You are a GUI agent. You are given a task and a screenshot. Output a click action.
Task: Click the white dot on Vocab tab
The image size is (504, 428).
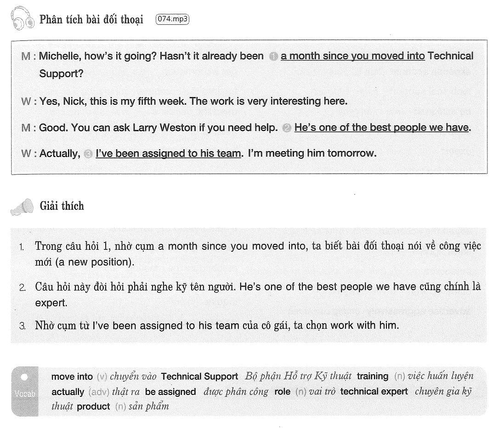(x=24, y=377)
